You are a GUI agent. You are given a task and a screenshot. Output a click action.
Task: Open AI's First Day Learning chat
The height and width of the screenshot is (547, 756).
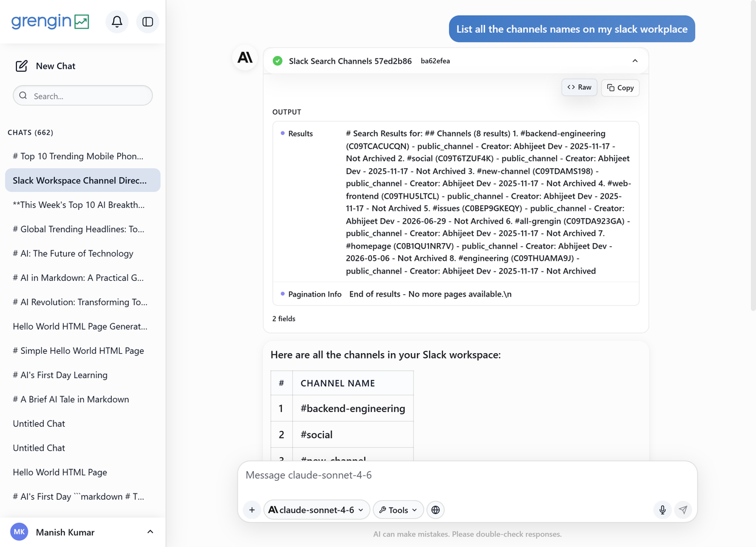(x=83, y=375)
